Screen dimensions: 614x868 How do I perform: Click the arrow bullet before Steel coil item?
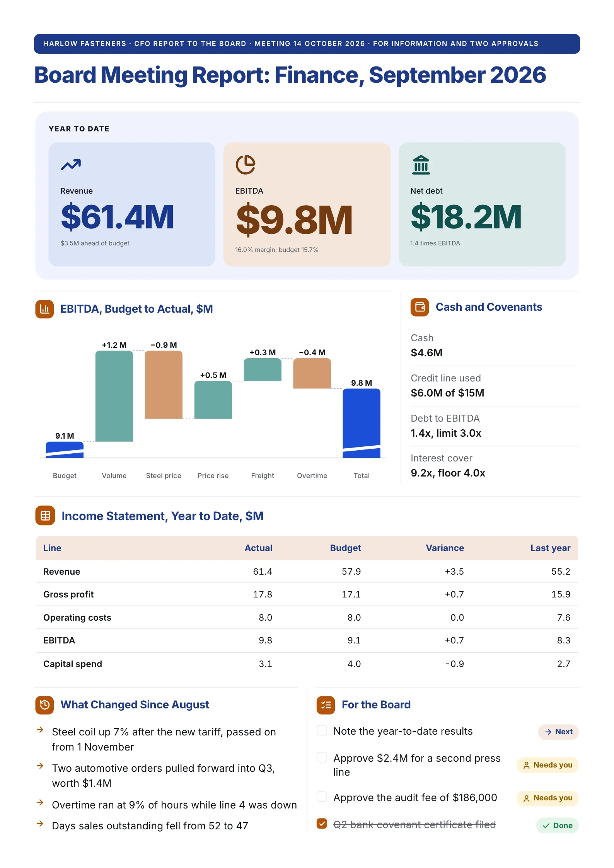(x=40, y=730)
